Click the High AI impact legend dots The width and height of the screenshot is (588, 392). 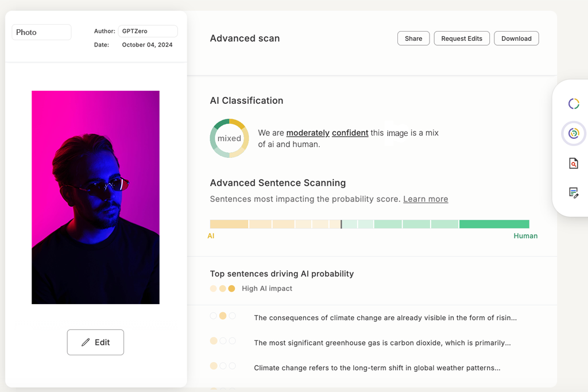pyautogui.click(x=223, y=289)
